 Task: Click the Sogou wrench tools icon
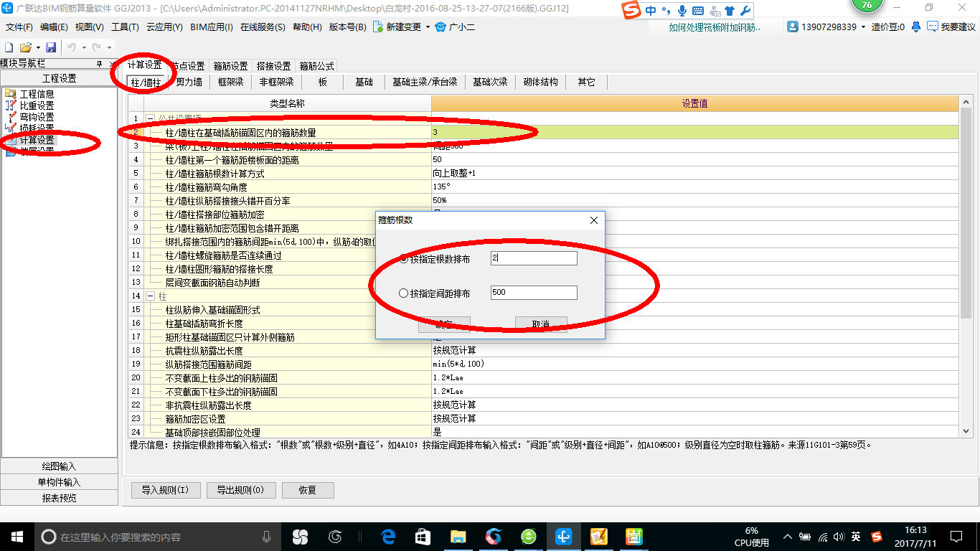[x=745, y=11]
